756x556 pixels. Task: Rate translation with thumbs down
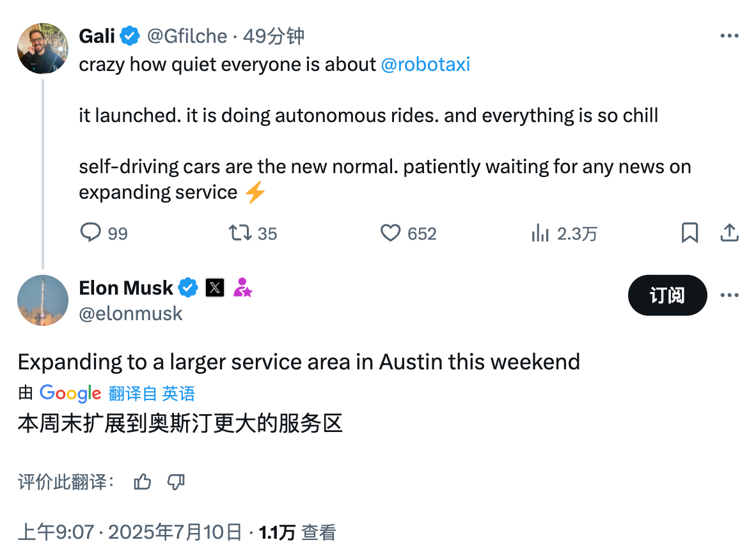click(x=176, y=481)
